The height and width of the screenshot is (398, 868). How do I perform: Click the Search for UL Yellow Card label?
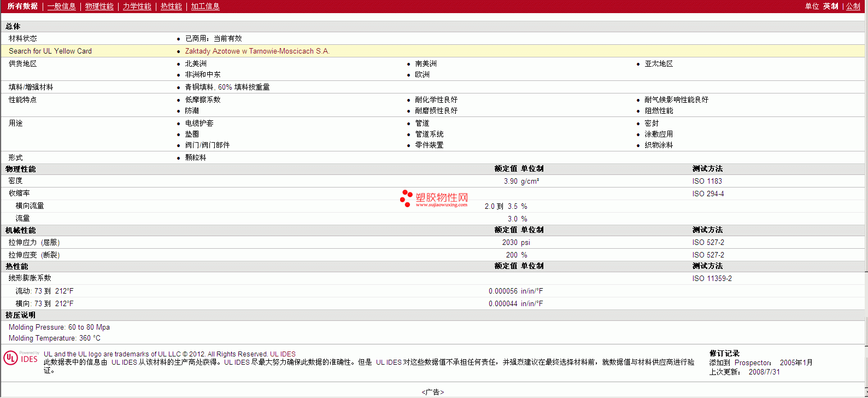pos(50,51)
